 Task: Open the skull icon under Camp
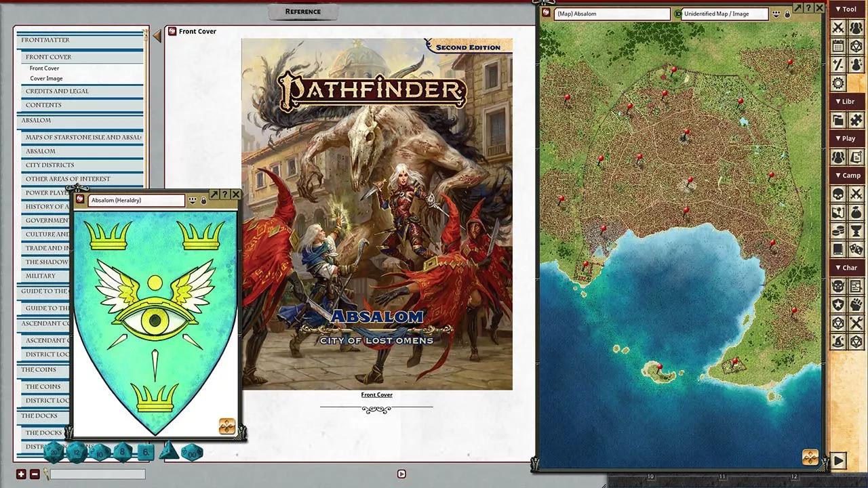coord(838,195)
